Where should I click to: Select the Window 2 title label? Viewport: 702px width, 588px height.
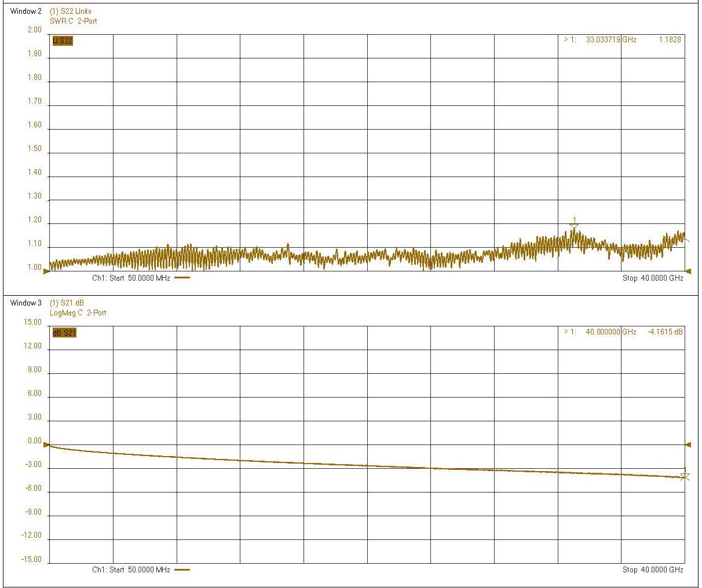(26, 11)
